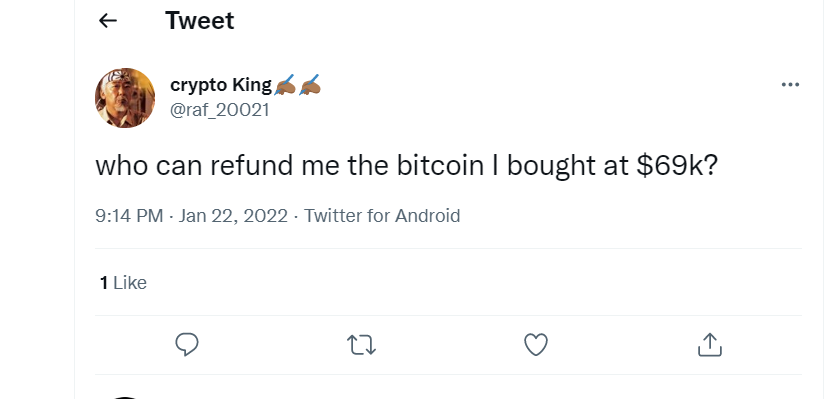
Task: Like the tweet with the heart icon
Action: tap(536, 344)
